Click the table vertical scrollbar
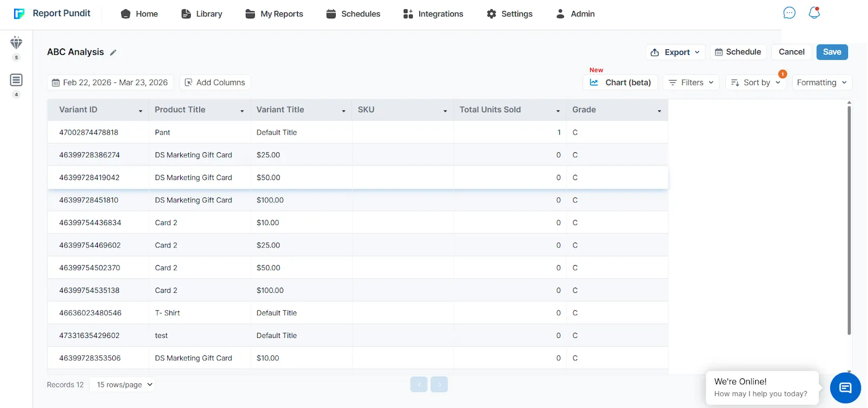The image size is (868, 408). click(x=849, y=220)
